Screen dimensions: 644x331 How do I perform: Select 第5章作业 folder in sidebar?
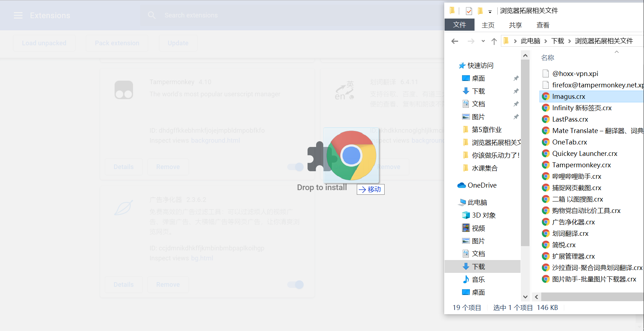pyautogui.click(x=486, y=130)
